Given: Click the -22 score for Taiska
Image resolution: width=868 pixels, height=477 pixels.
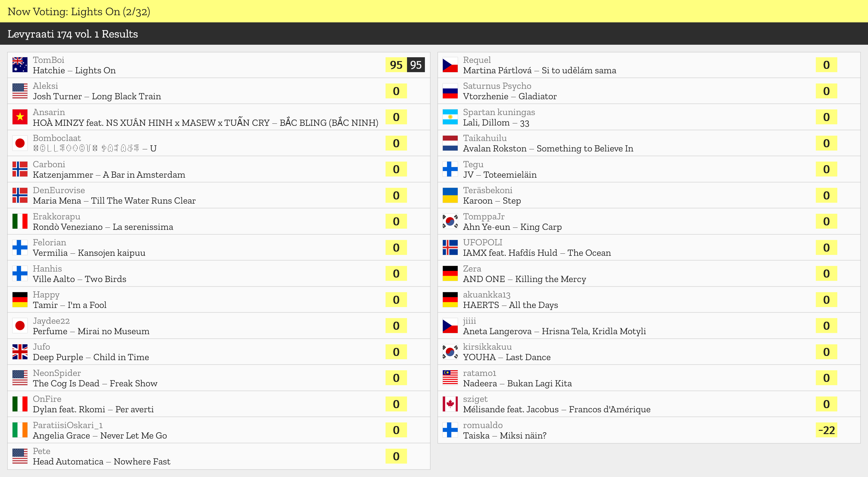Looking at the screenshot, I should pyautogui.click(x=826, y=430).
